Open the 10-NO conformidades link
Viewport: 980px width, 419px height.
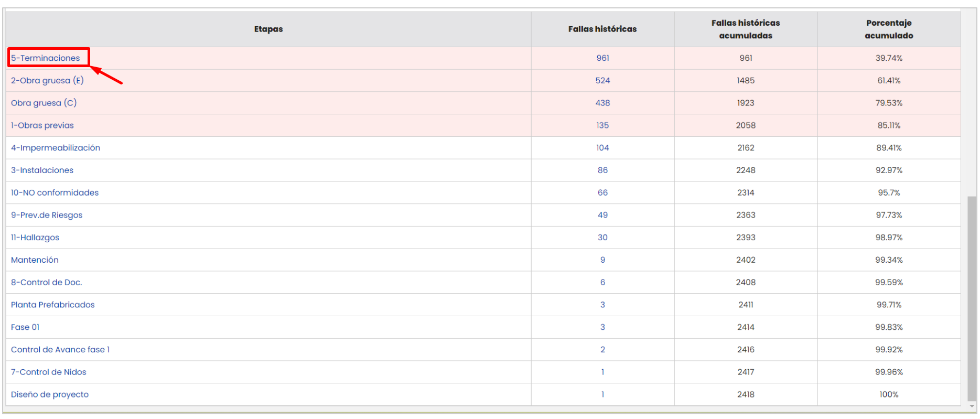pos(55,193)
